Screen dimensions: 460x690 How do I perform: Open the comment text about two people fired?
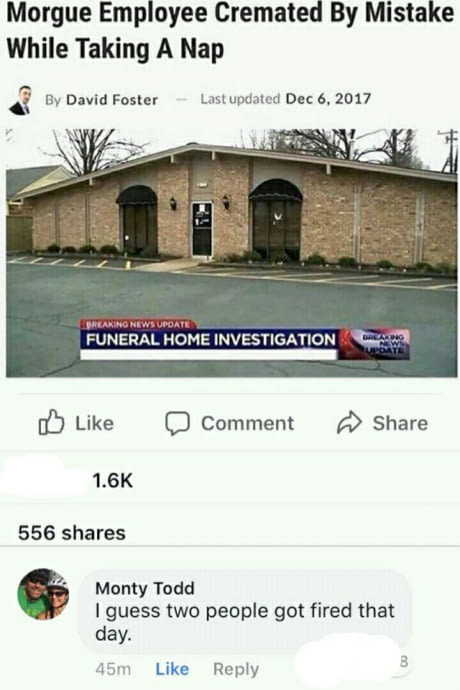(x=245, y=622)
